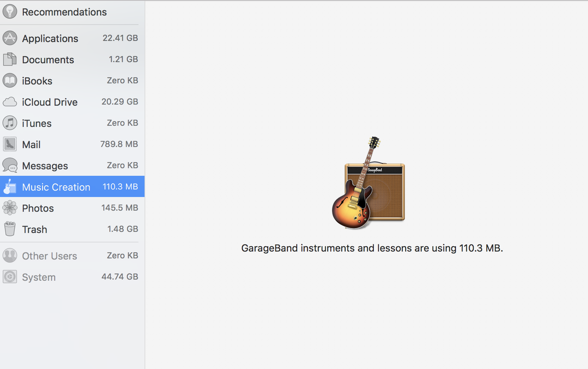The height and width of the screenshot is (369, 588).
Task: Click the 20.29 GB iCloud Drive size
Action: [120, 102]
